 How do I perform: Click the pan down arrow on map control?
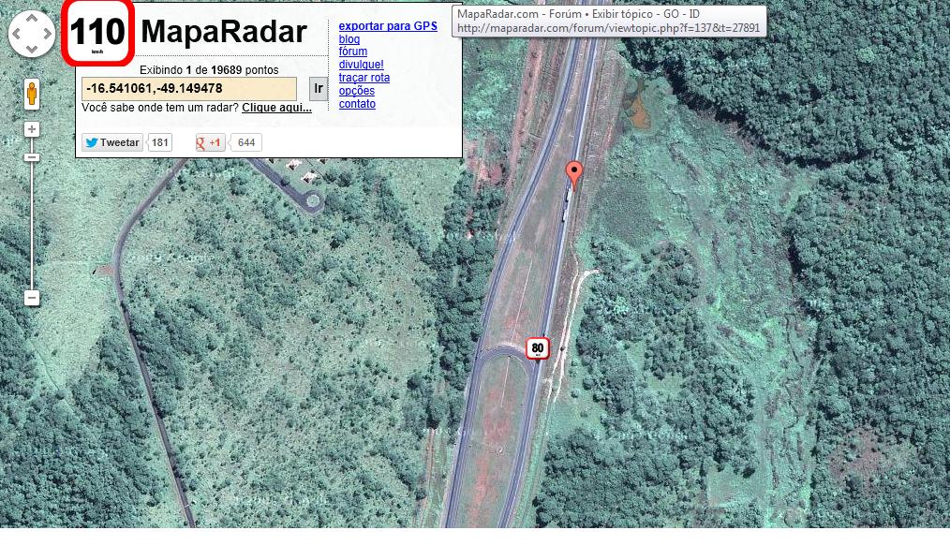[32, 49]
